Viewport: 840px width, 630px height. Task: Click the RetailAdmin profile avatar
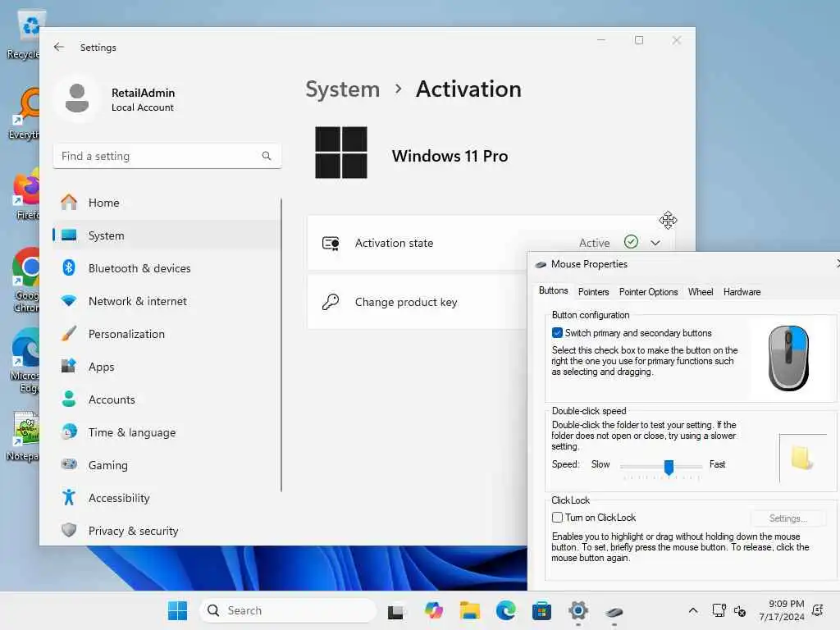tap(77, 98)
